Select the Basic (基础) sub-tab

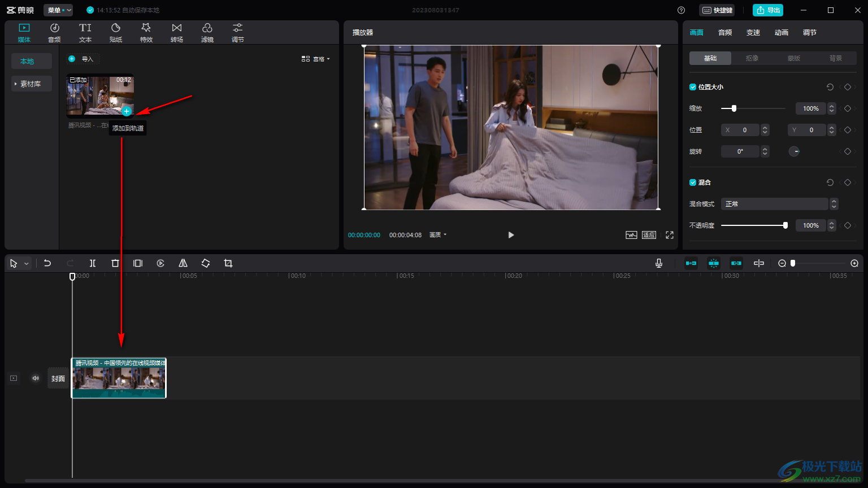coord(710,58)
